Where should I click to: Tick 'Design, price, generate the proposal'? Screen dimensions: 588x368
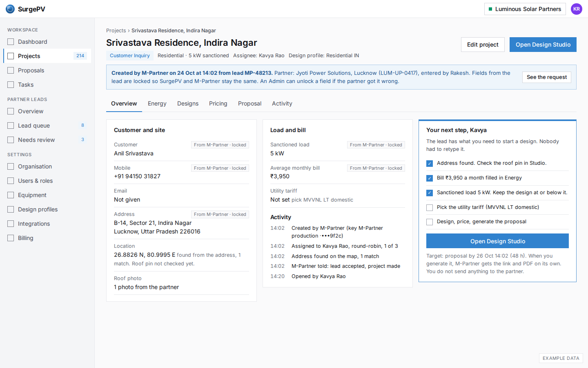click(x=430, y=222)
